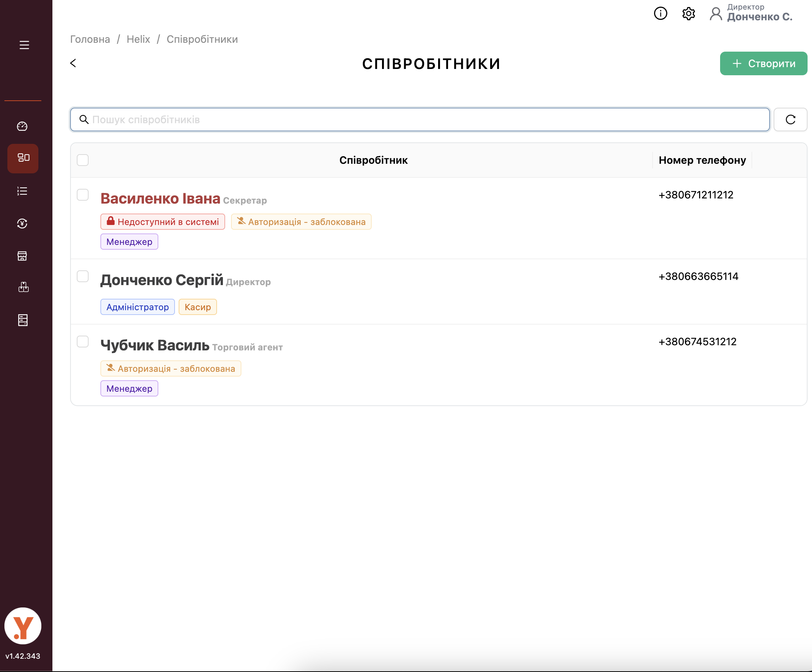Open the hamburger sidebar menu
The image size is (812, 672).
[x=24, y=45]
